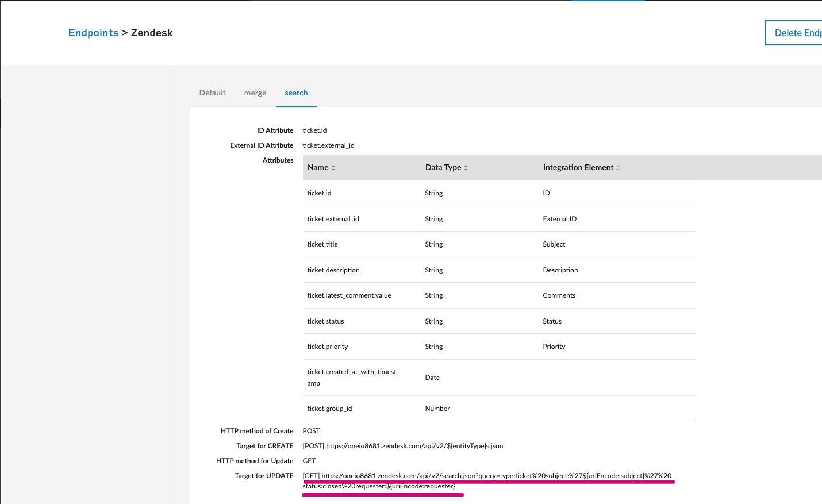Image resolution: width=822 pixels, height=504 pixels.
Task: Click the String type of ticket.title row
Action: (434, 244)
